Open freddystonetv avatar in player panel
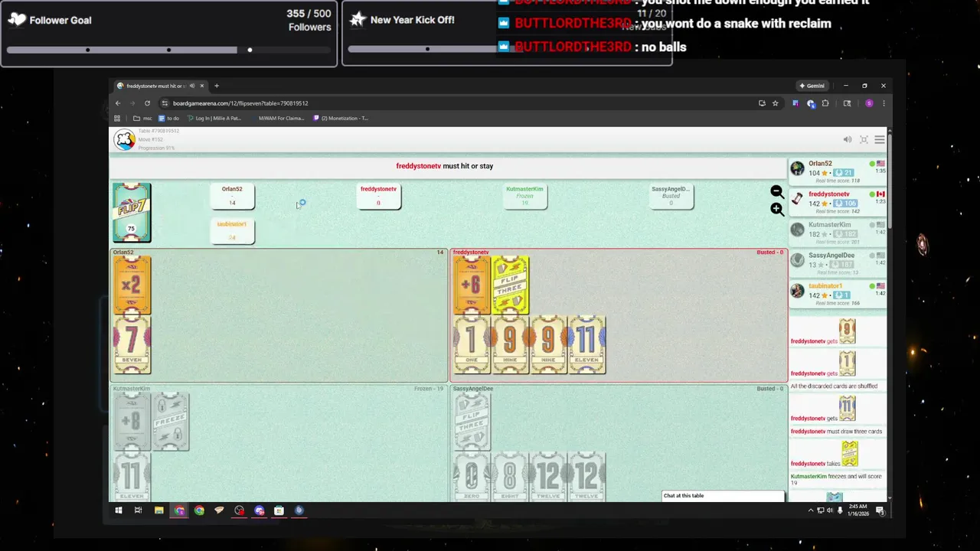The image size is (980, 551). pos(798,199)
